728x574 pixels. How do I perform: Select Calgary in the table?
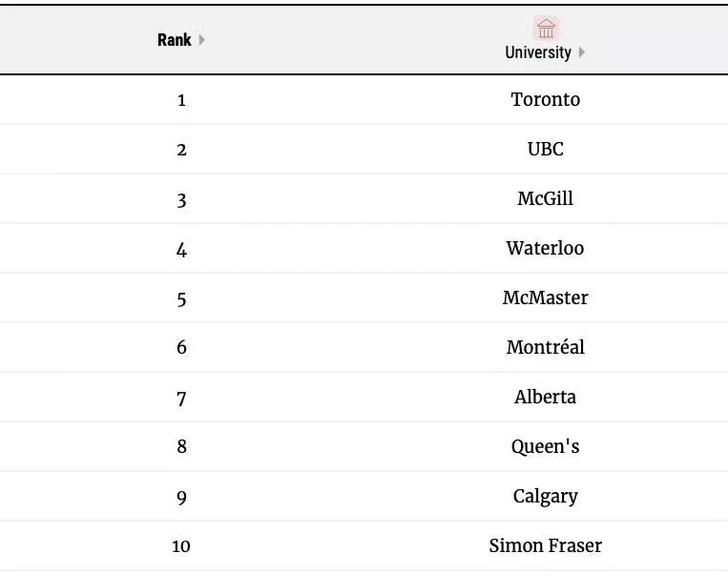(546, 497)
